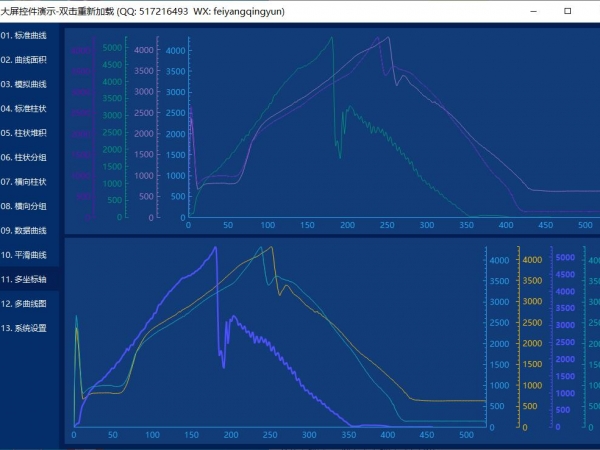Click the bottom chart's thick blue curve peak
Image resolution: width=600 pixels, height=450 pixels.
click(215, 248)
